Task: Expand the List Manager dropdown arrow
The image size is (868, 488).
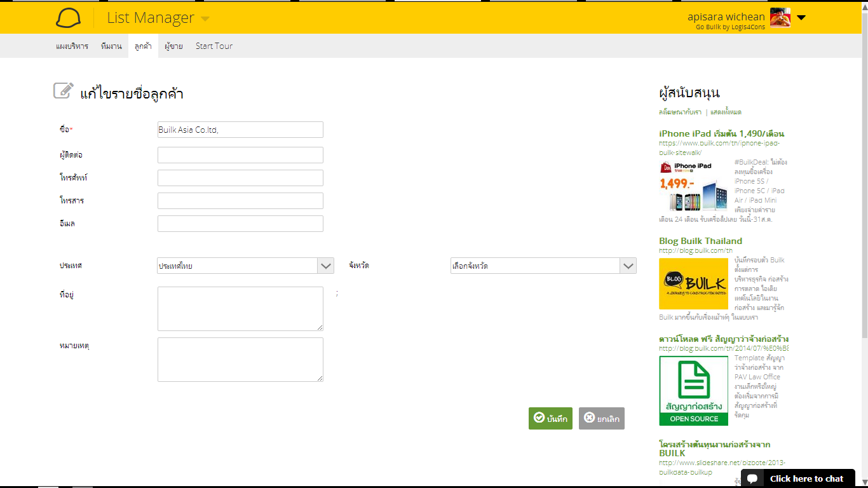Action: tap(205, 19)
